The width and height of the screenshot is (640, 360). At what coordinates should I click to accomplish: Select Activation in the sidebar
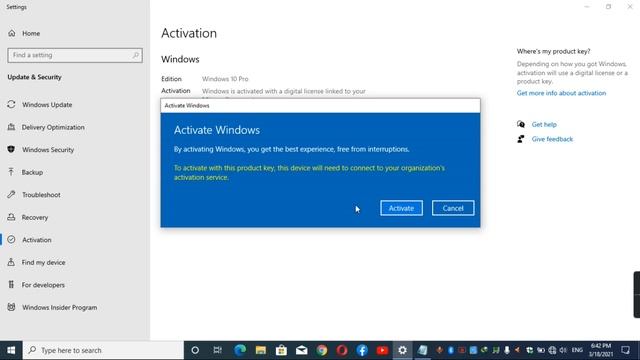[x=37, y=240]
